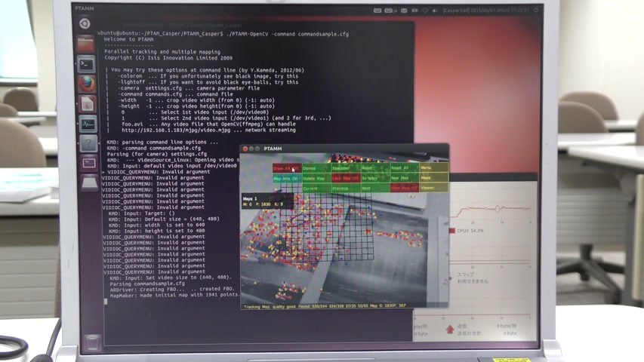Click the Reset button in PTAMM
Screen dimensions: 644x362
375,168
